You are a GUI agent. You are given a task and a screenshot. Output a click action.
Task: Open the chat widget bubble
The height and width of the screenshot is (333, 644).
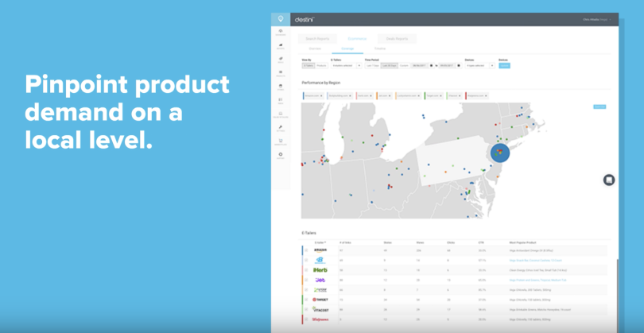pyautogui.click(x=609, y=180)
